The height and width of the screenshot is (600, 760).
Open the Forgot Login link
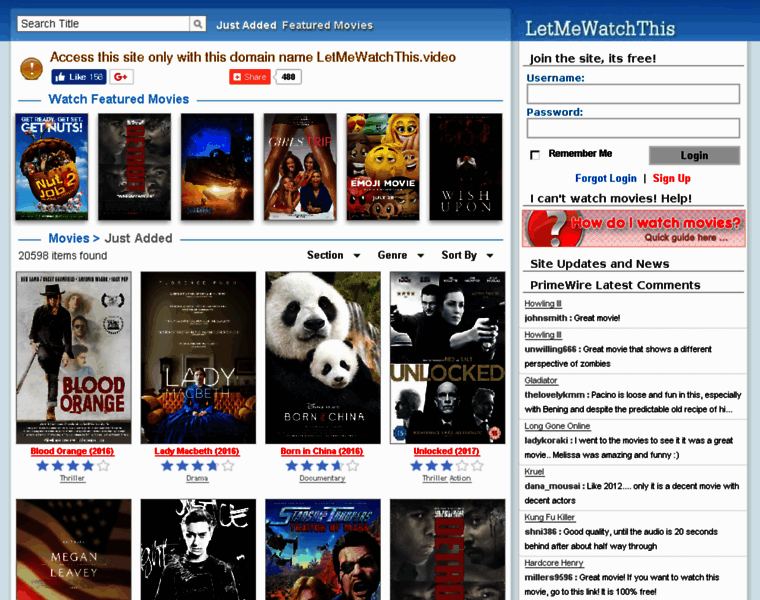(605, 178)
